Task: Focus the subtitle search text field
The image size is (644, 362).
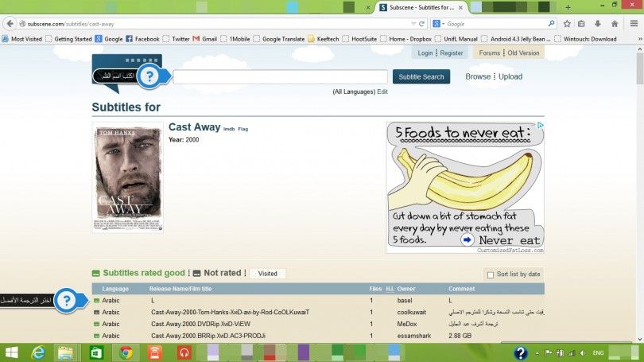Action: (280, 76)
